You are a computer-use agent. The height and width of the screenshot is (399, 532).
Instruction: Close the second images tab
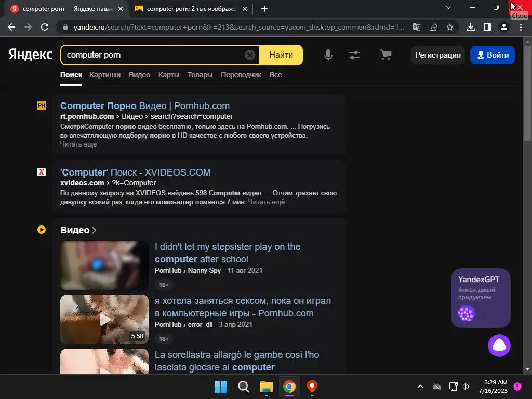click(245, 9)
